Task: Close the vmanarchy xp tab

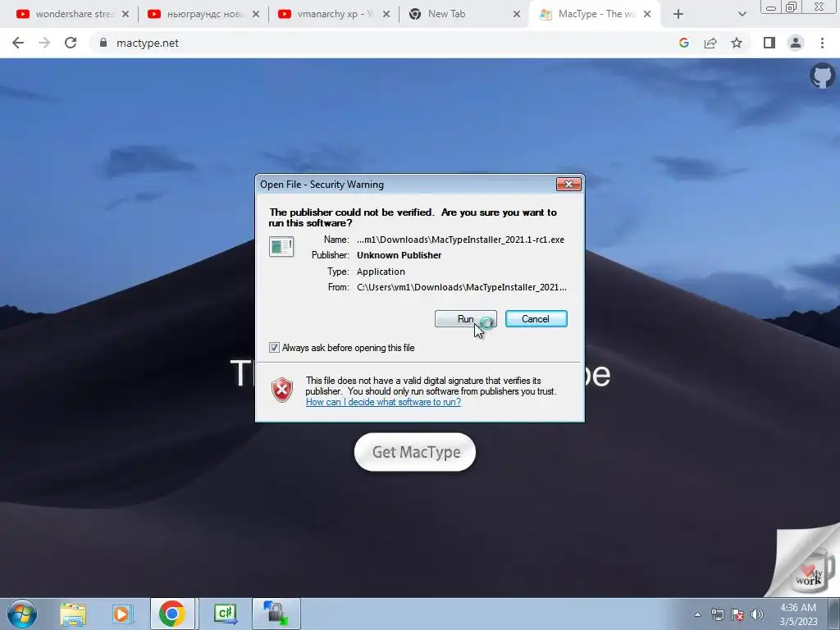Action: tap(386, 15)
